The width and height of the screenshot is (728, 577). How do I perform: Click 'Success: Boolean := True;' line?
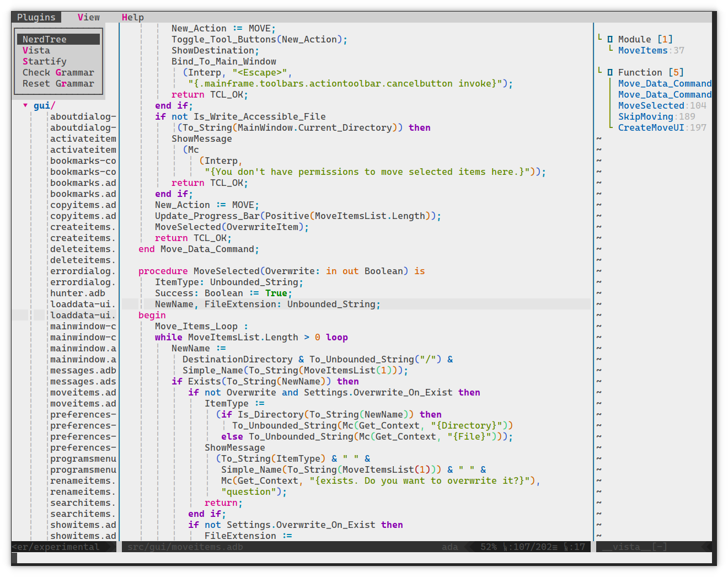point(224,293)
